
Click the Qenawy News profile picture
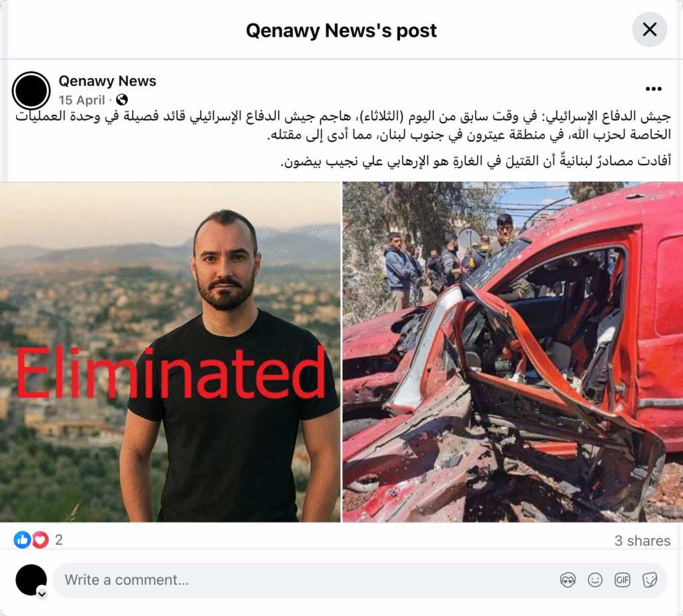click(x=31, y=91)
